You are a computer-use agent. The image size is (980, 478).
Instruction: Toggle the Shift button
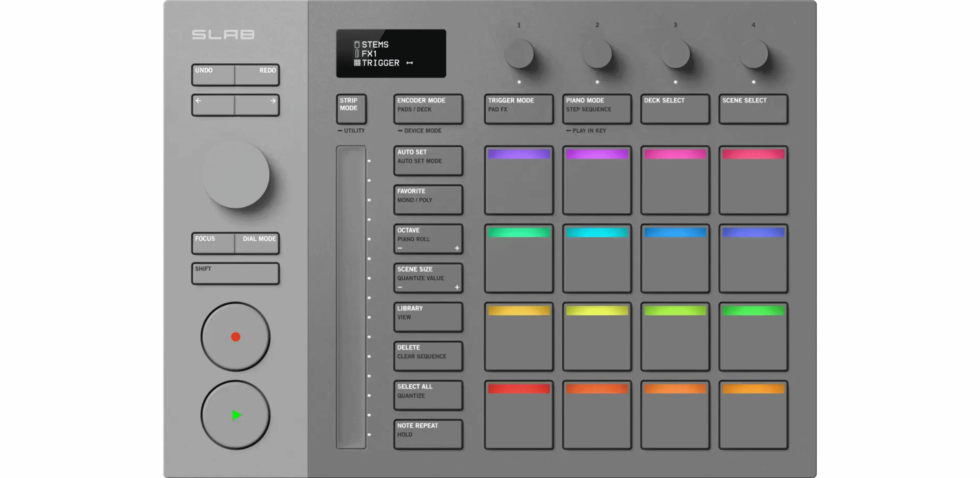pos(235,273)
